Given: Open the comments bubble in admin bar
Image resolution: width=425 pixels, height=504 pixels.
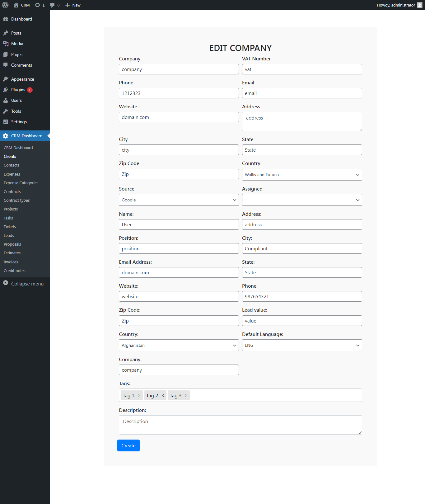Looking at the screenshot, I should pos(52,5).
